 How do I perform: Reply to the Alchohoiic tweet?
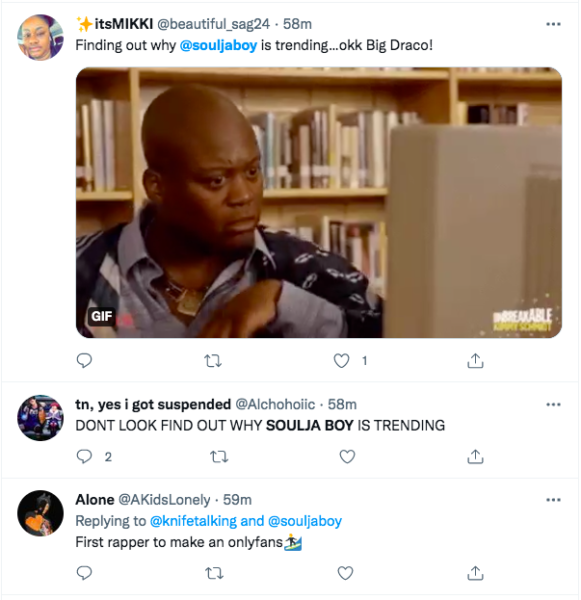[x=84, y=457]
